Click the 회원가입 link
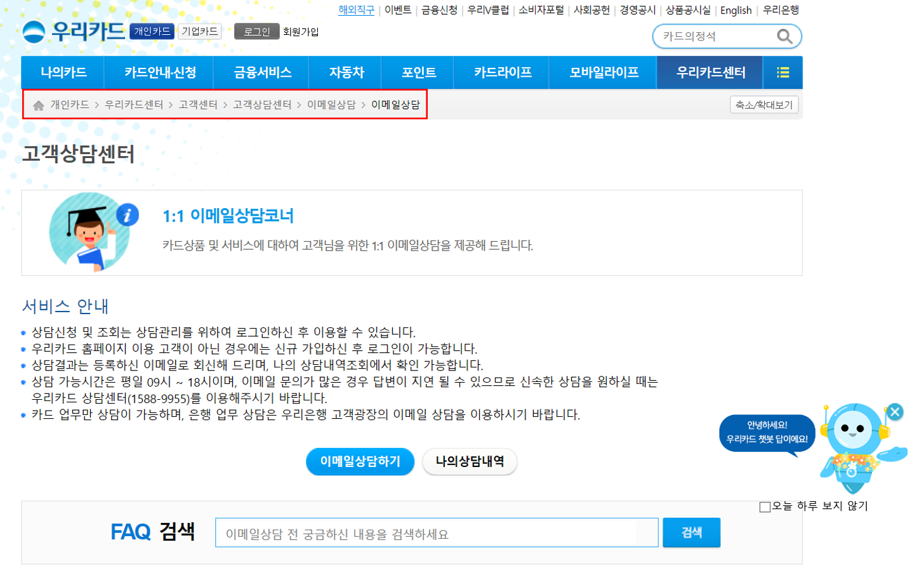924x573 pixels. (x=301, y=32)
